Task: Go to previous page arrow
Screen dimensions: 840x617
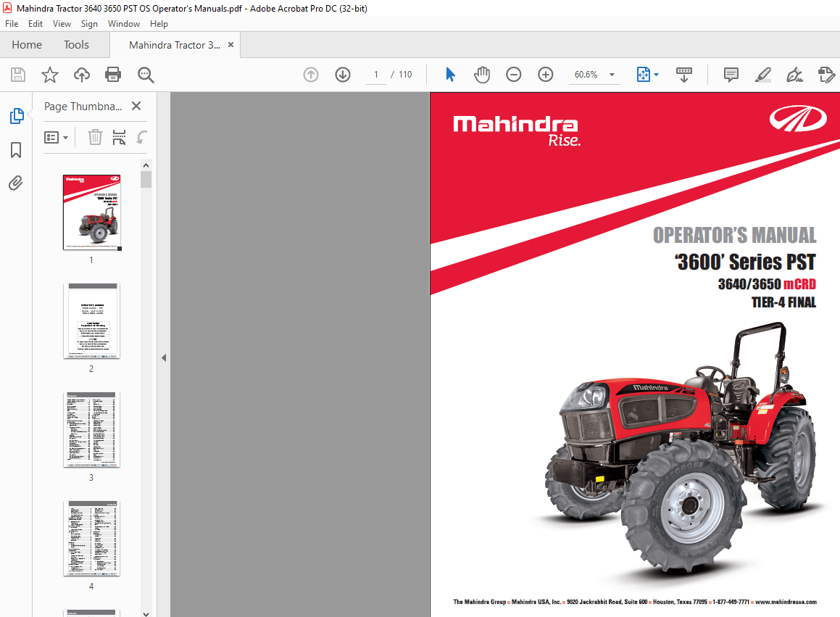Action: (x=311, y=75)
